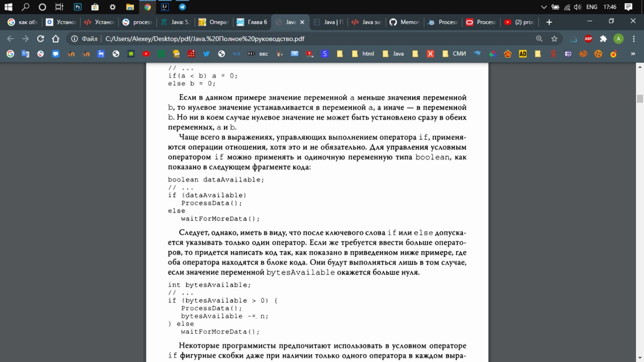644x362 pixels.
Task: Click code line 'else b = 0;'
Action: (192, 84)
